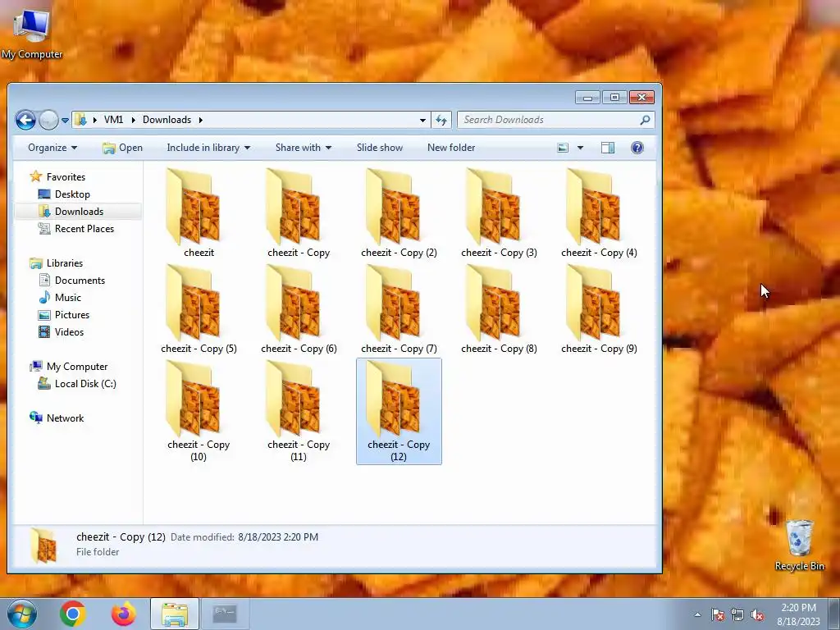Expand the arrow after VM1 in the address bar
Image resolution: width=840 pixels, height=630 pixels.
[x=134, y=120]
